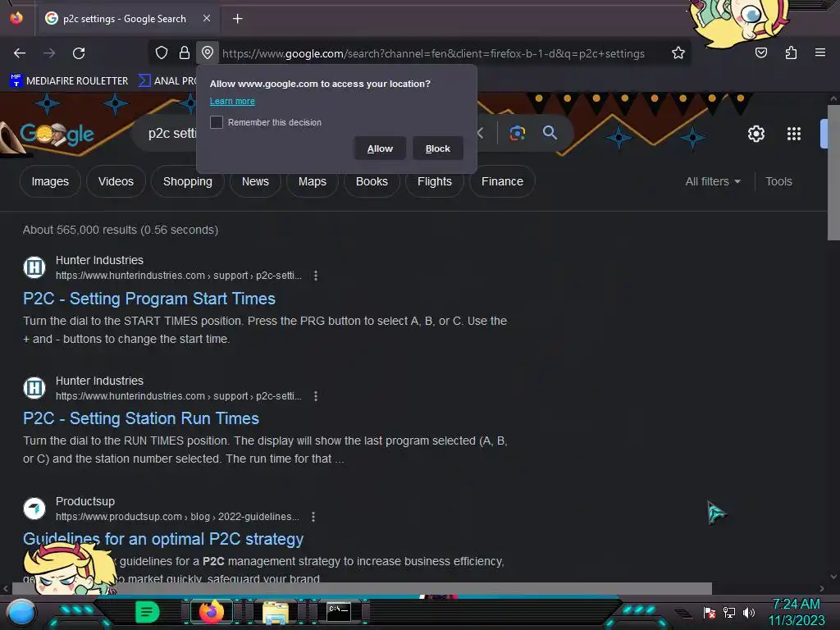The height and width of the screenshot is (630, 840).
Task: Click the vertical page scrollbar thumb
Action: coord(833,172)
